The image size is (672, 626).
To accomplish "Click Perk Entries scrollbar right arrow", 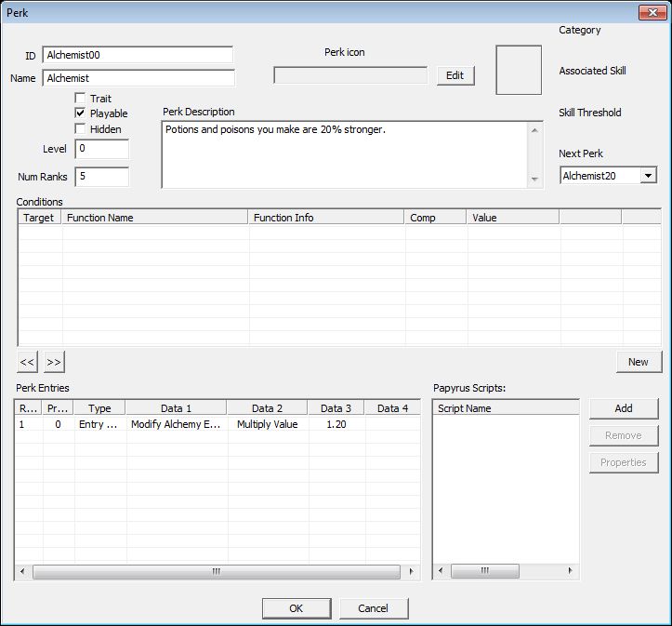I will tap(412, 571).
